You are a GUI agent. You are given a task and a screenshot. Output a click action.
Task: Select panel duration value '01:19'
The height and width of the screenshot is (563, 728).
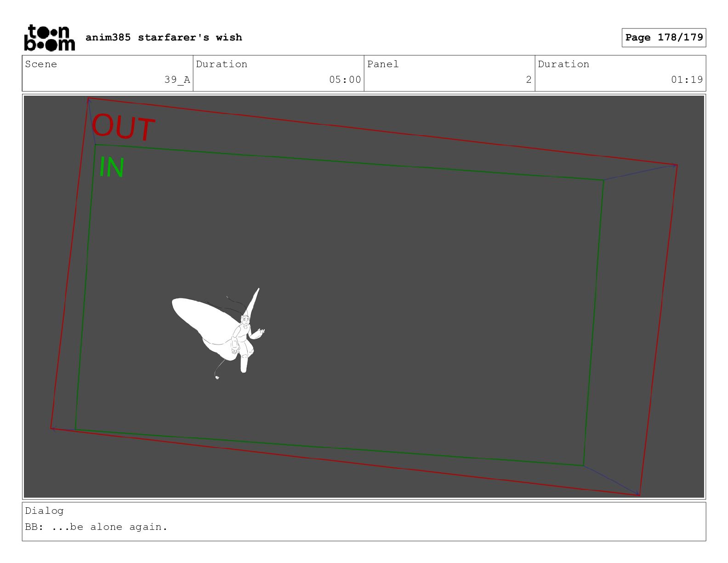pos(687,80)
